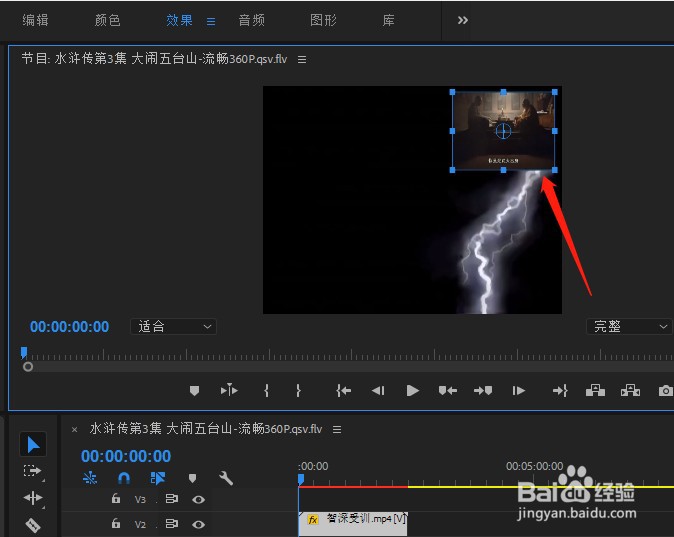This screenshot has width=674, height=537.
Task: Select the Track Select Forward tool
Action: 33,471
